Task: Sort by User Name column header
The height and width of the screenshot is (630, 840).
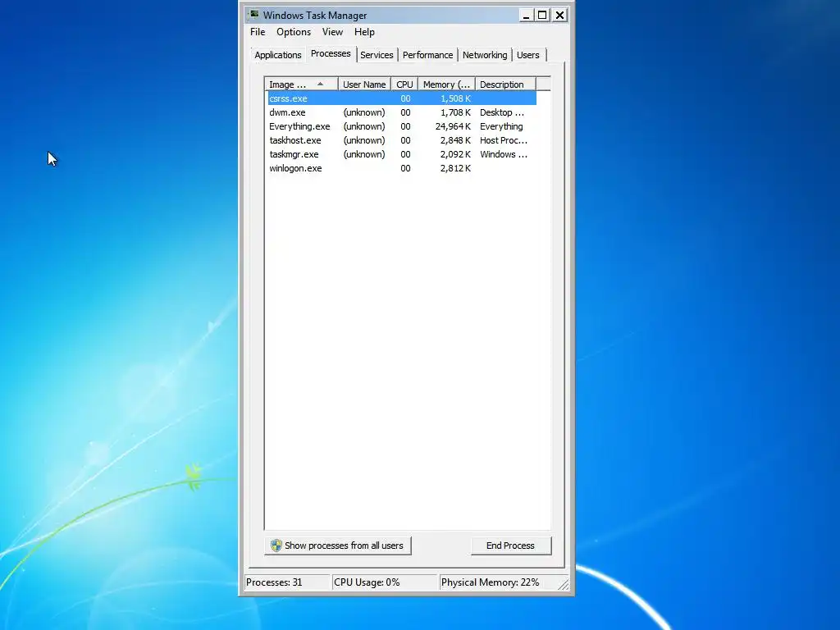Action: click(x=364, y=84)
